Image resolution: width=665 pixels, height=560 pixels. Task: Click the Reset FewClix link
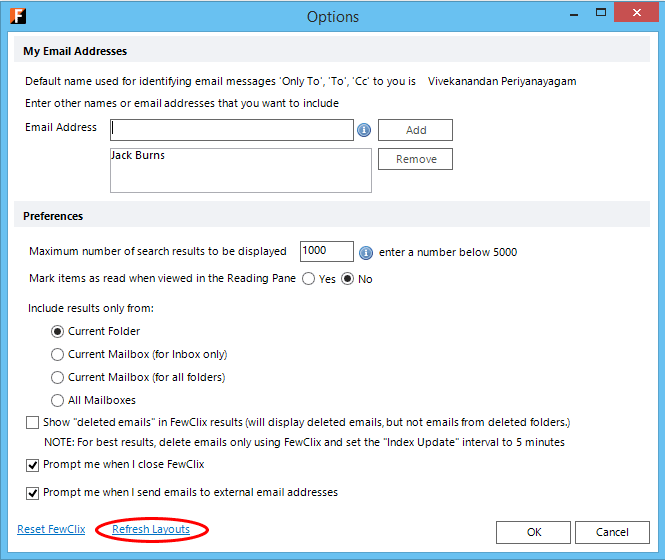tap(51, 529)
